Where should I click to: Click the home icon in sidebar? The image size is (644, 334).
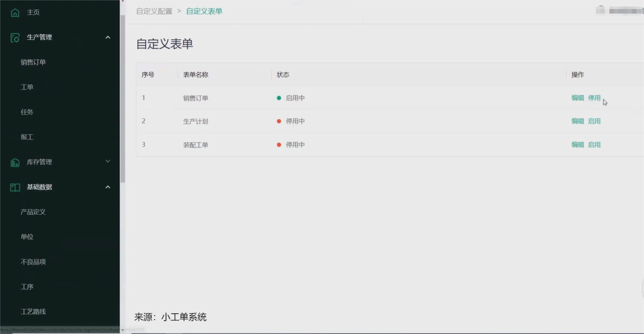(x=15, y=13)
